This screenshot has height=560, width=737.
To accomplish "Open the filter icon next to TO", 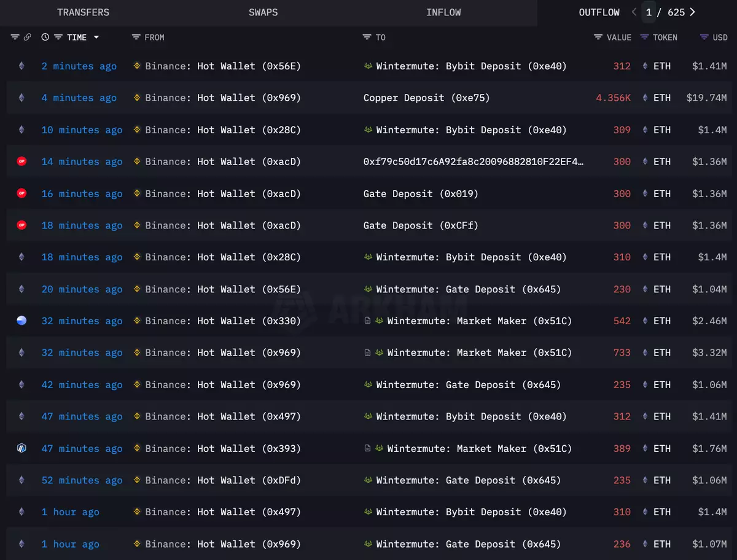I will [367, 37].
